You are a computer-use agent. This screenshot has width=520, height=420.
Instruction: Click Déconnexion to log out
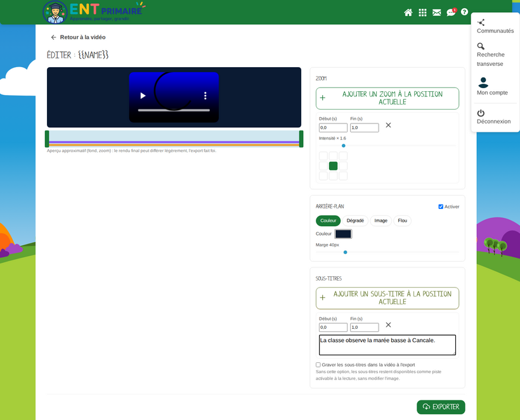[x=493, y=117]
